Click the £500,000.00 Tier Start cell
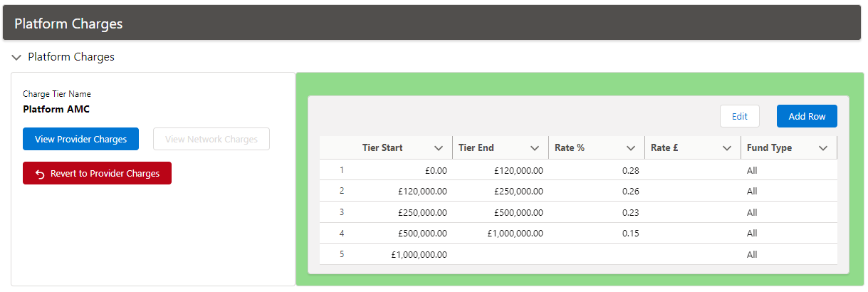 (423, 234)
